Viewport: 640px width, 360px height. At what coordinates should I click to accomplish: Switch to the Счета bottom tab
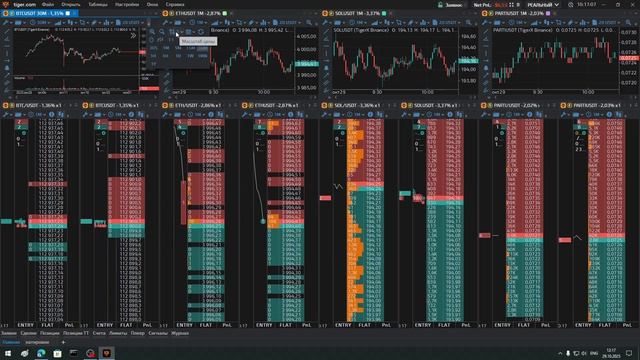coord(99,333)
